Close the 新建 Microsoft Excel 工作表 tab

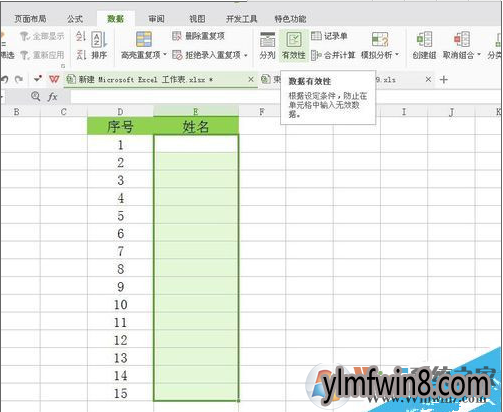click(x=251, y=79)
